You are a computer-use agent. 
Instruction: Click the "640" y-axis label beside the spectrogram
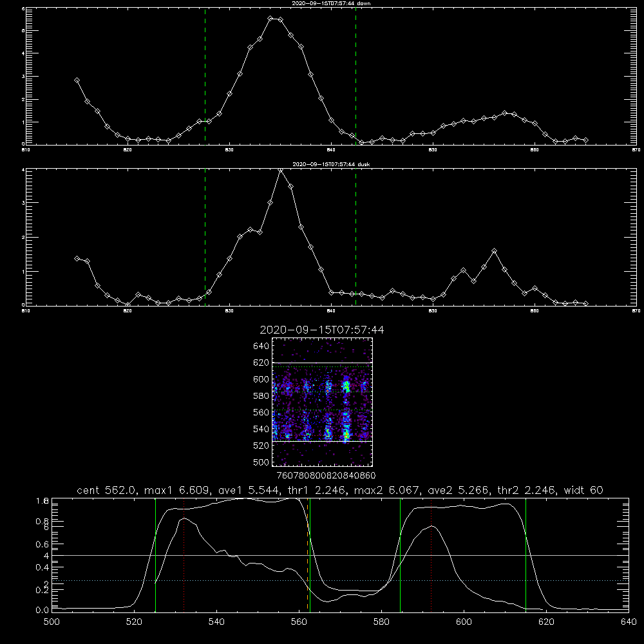[261, 346]
